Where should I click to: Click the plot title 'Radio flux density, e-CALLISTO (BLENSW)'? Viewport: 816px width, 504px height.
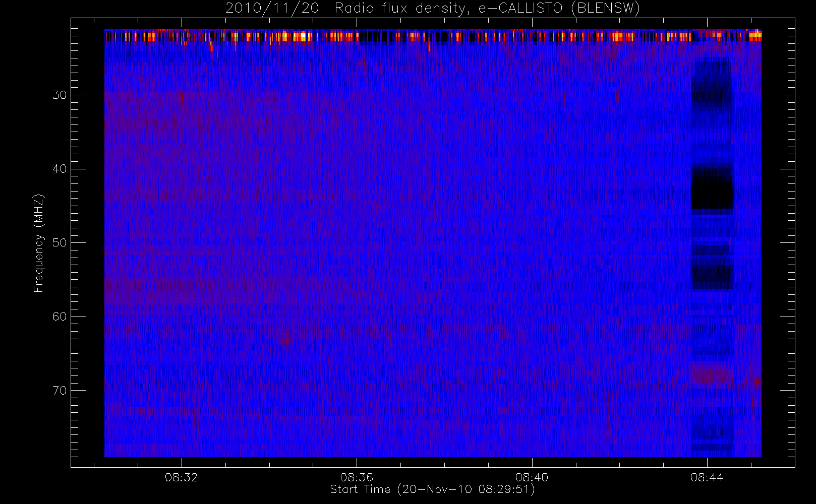(x=487, y=8)
